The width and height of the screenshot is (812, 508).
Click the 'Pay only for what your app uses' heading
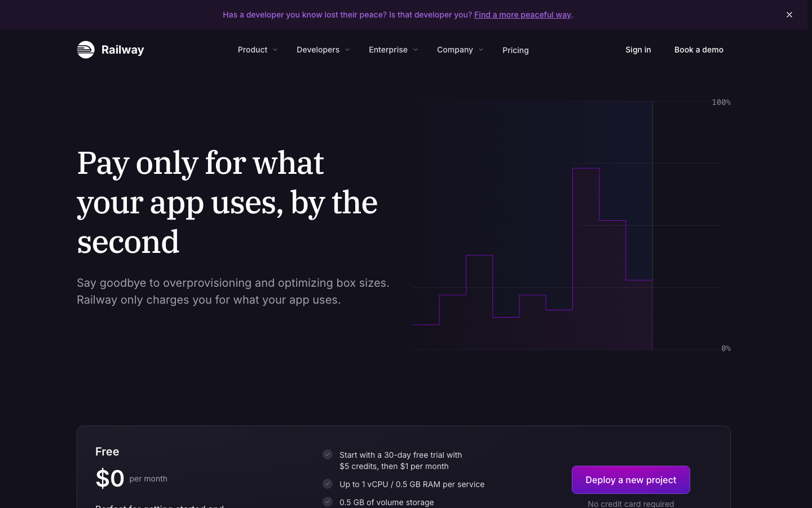coord(227,202)
